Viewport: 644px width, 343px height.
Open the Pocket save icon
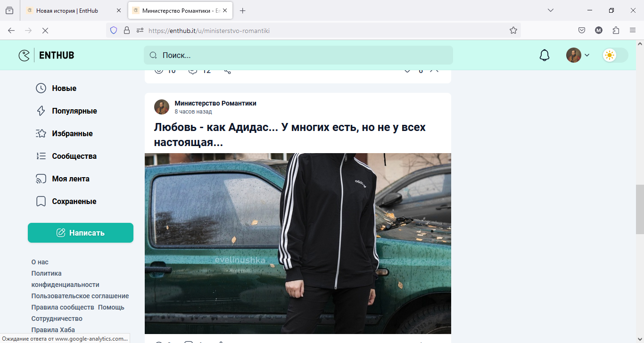pos(582,30)
